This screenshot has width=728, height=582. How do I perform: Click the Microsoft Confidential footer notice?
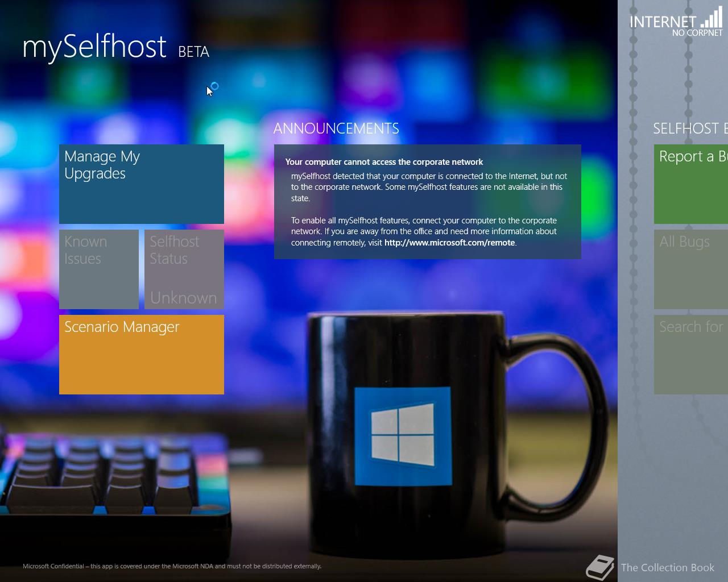click(x=172, y=566)
